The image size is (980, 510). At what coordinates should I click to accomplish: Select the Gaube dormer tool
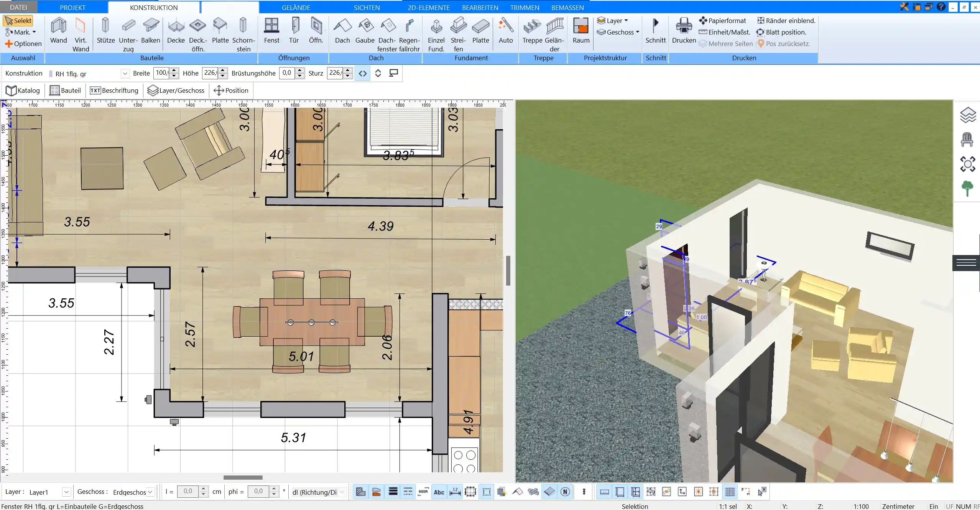(x=365, y=31)
